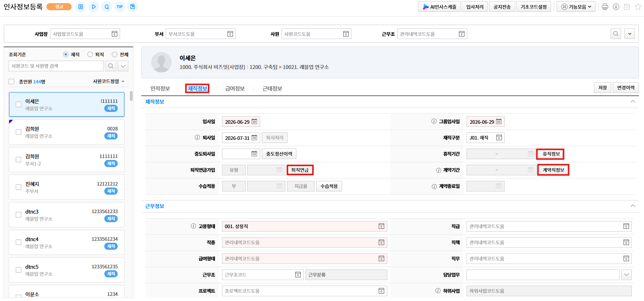The height and width of the screenshot is (301, 644).
Task: Open 재직구분 code helper icon
Action: point(499,138)
